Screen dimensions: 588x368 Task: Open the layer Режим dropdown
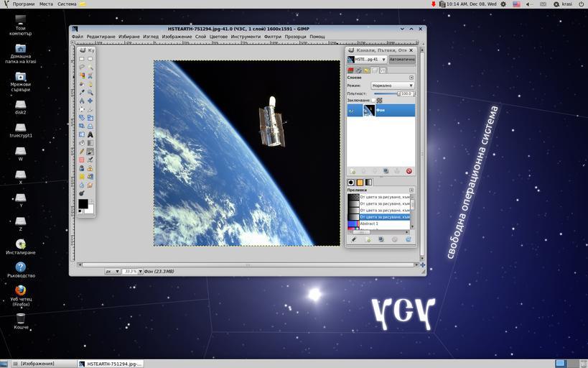(391, 86)
